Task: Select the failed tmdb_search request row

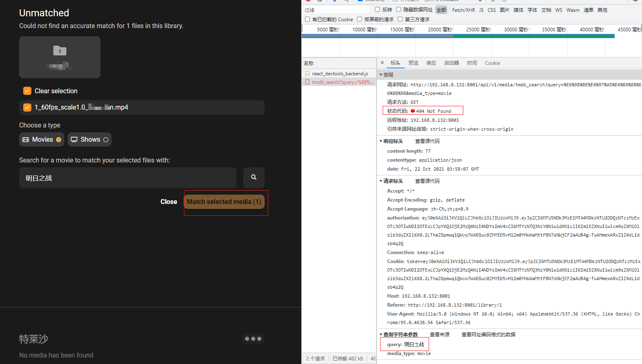Action: tap(340, 82)
